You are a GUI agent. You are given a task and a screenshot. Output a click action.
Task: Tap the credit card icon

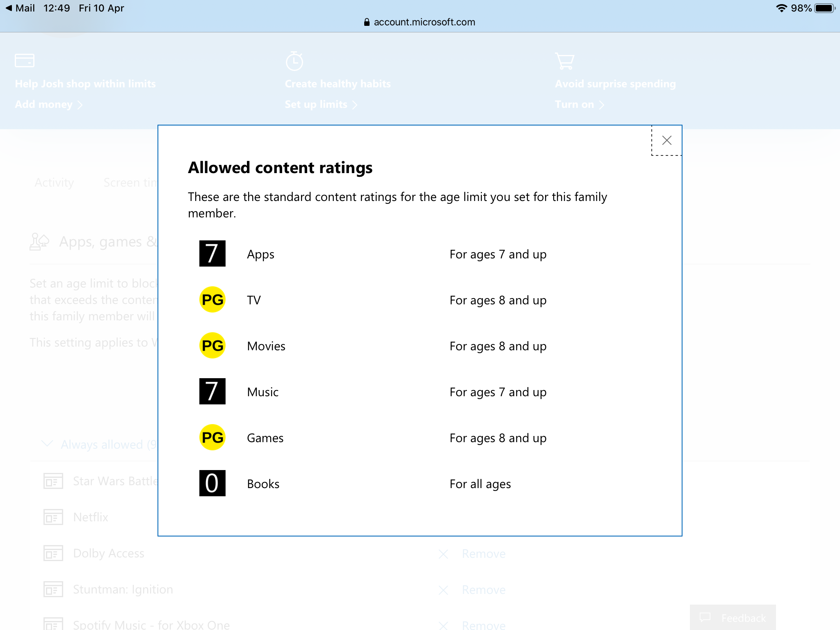pos(24,60)
